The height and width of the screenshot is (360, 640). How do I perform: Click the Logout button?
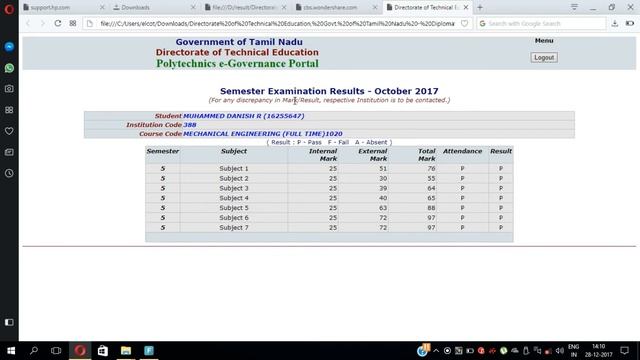tap(544, 58)
